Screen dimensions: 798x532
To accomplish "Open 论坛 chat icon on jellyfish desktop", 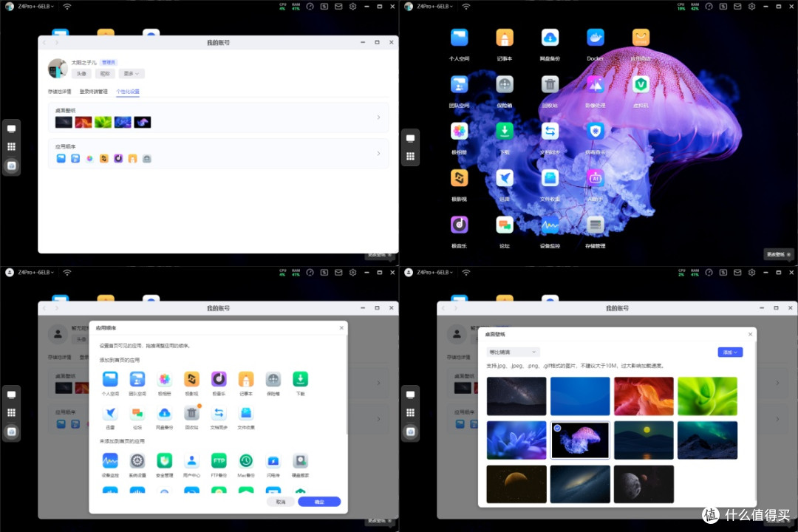I will click(505, 225).
